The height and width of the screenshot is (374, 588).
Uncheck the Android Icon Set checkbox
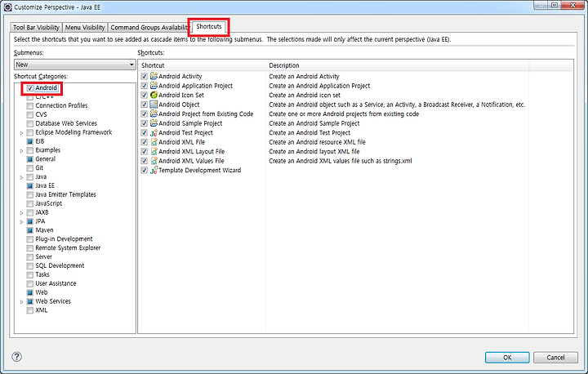145,95
